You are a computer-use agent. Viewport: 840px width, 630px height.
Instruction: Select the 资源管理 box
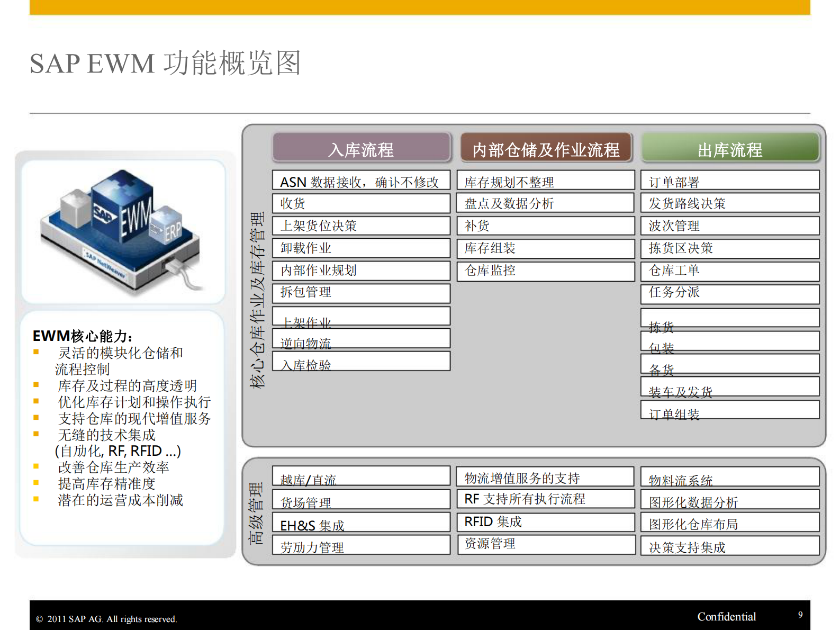click(546, 545)
